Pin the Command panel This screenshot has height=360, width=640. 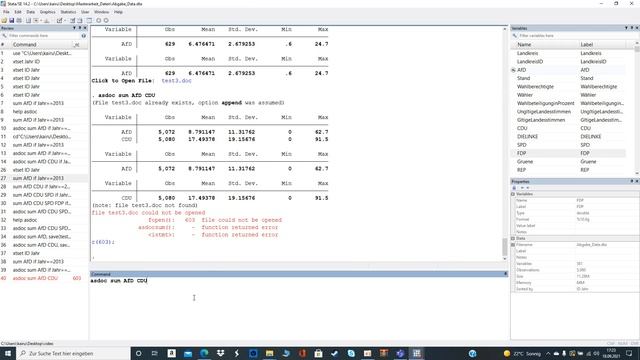[x=506, y=274]
